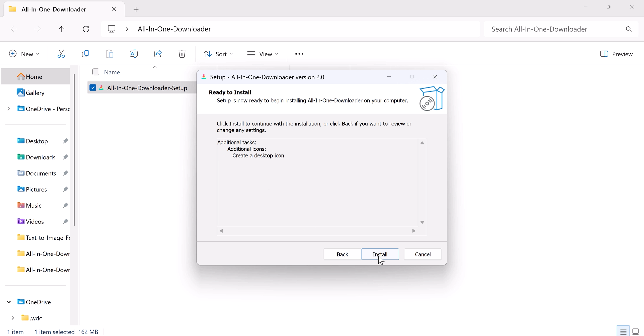The width and height of the screenshot is (644, 336).
Task: Expand the OneDrive - Personal tree item
Action: click(x=9, y=109)
